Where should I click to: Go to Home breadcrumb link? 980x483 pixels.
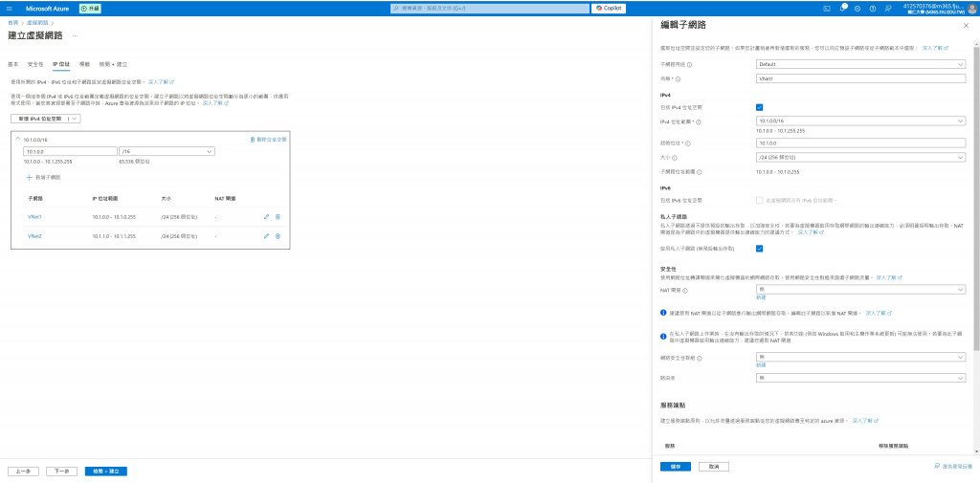[x=12, y=23]
